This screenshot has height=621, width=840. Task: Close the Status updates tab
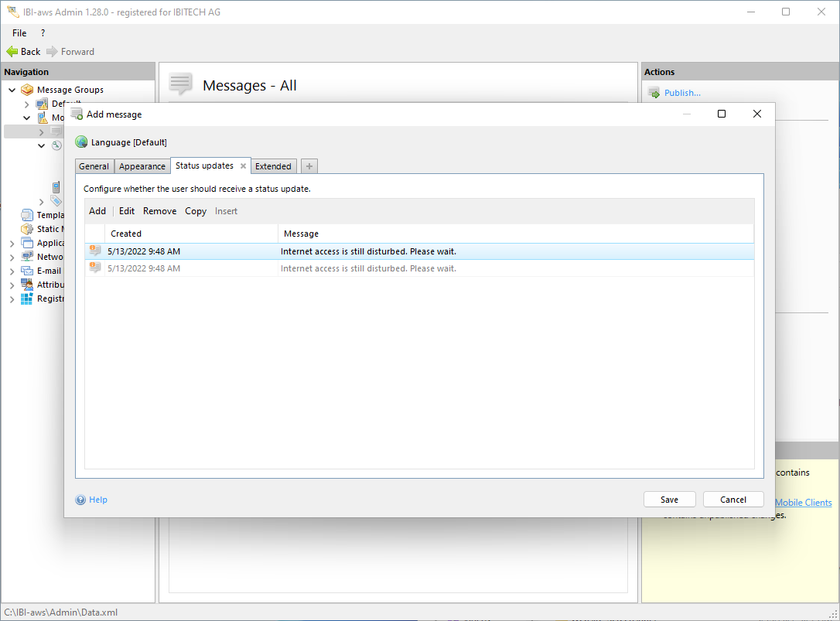pyautogui.click(x=243, y=166)
